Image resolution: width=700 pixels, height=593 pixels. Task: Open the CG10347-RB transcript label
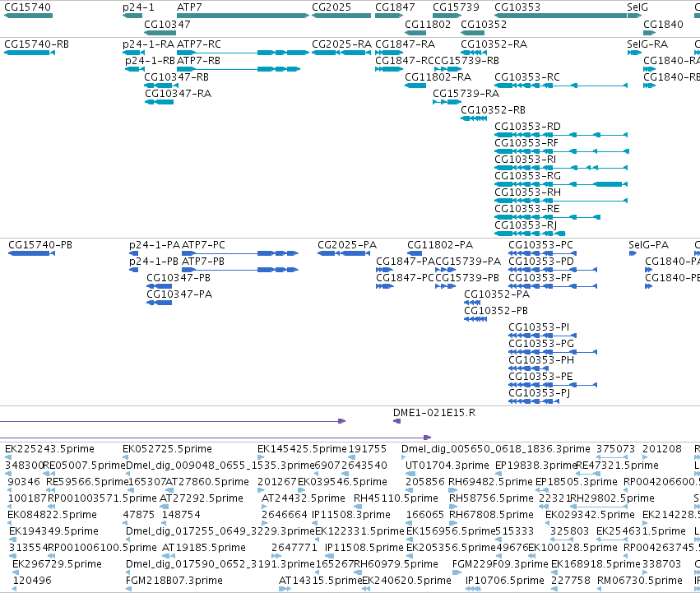click(176, 77)
